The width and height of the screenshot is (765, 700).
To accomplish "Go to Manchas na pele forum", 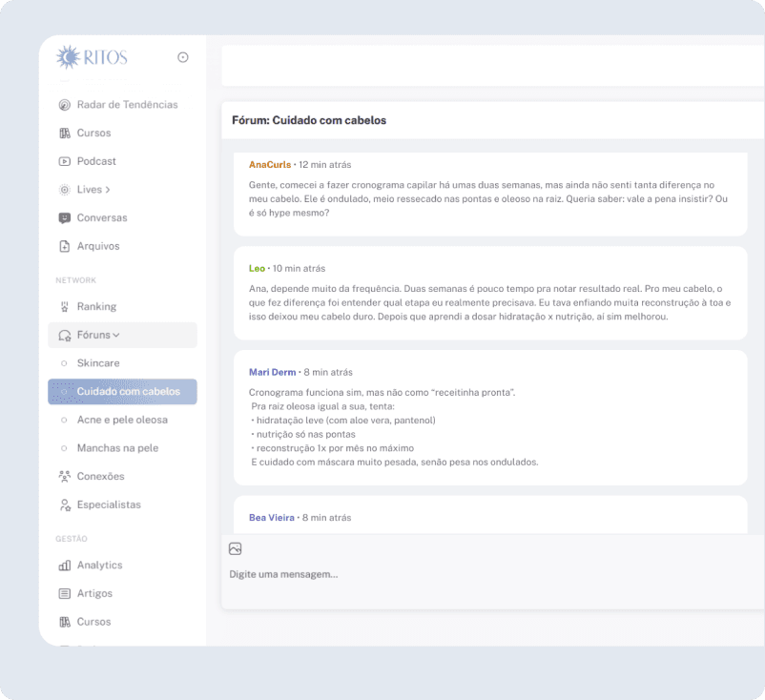I will pos(117,448).
